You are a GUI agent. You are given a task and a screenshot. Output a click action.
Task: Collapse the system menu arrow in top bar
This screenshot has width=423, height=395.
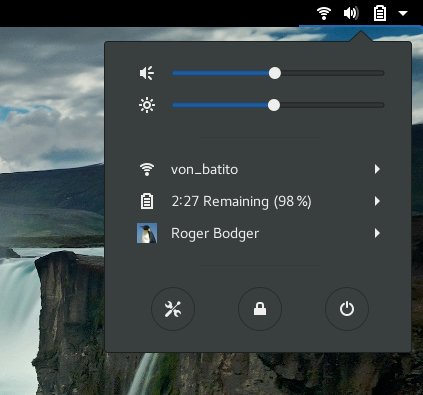point(403,13)
